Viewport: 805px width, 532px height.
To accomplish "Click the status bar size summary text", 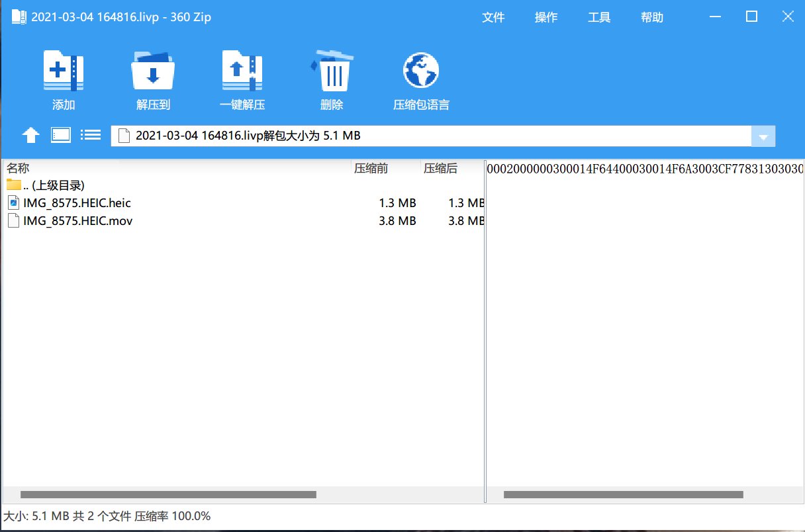I will click(107, 515).
